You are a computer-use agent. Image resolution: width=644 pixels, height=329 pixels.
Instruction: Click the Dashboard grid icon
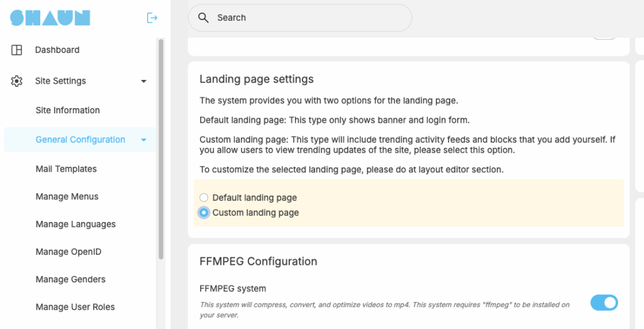point(16,50)
